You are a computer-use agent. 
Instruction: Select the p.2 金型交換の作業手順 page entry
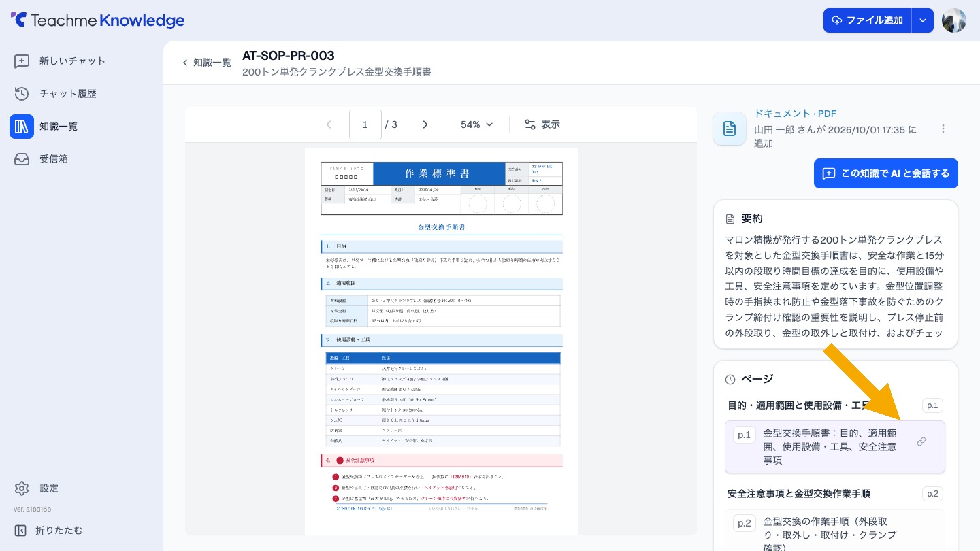835,531
